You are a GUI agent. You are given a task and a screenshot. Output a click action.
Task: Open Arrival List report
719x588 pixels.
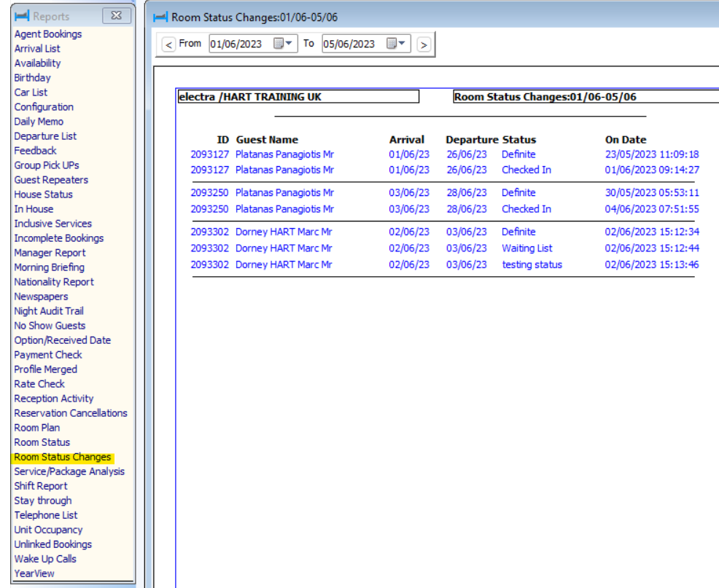click(x=37, y=49)
